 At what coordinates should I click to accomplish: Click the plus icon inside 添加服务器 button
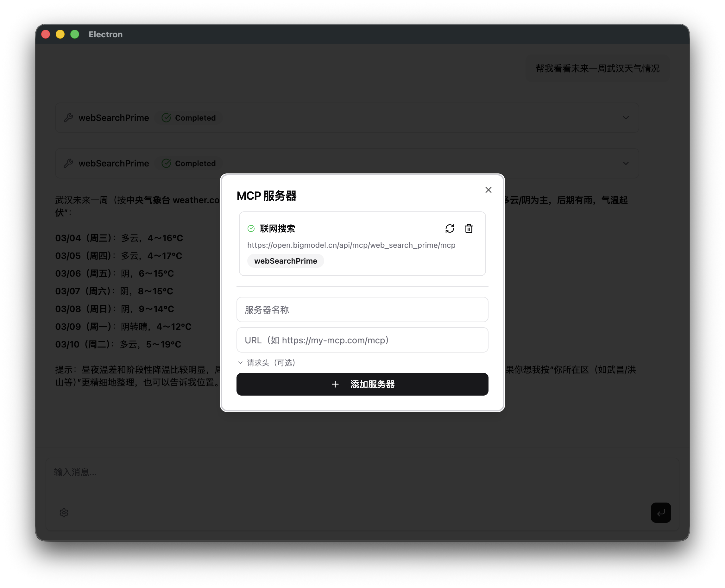pyautogui.click(x=335, y=384)
